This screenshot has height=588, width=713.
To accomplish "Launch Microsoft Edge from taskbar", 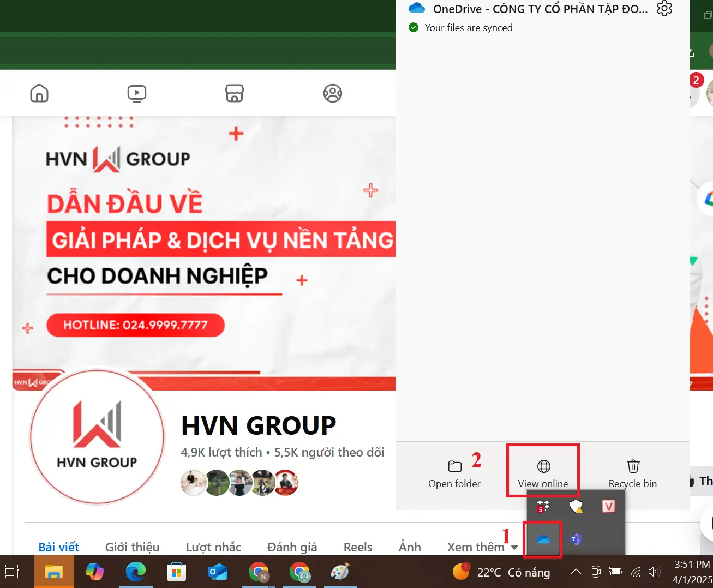I will [135, 572].
